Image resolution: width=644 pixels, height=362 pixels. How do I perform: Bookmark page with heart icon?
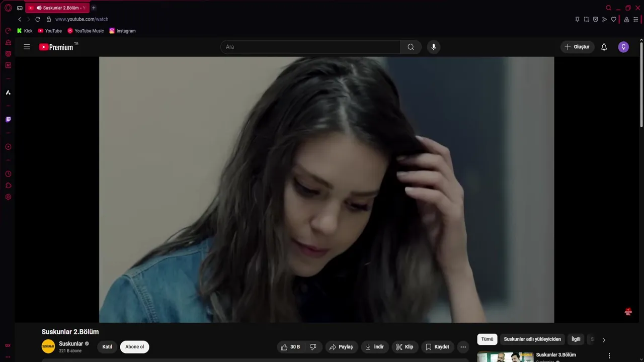(613, 19)
